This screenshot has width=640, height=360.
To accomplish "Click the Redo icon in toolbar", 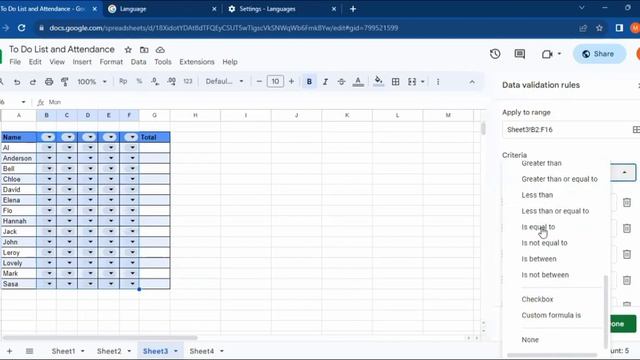I will pyautogui.click(x=33, y=82).
